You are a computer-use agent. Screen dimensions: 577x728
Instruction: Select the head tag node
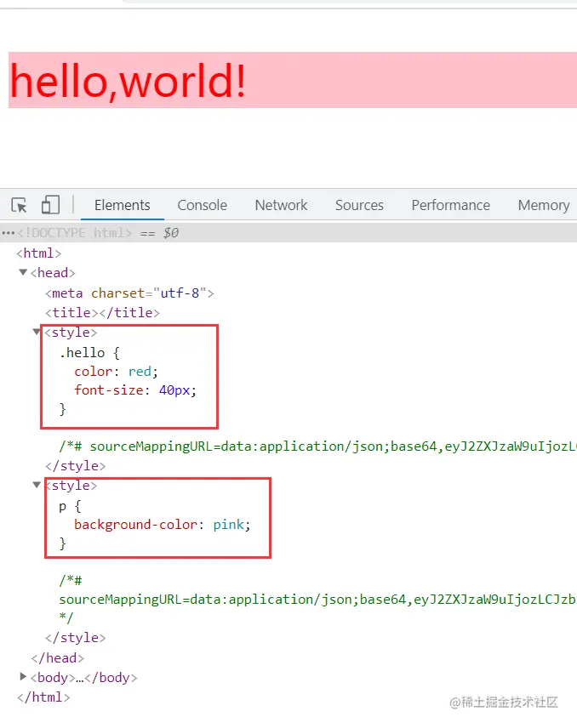(53, 272)
